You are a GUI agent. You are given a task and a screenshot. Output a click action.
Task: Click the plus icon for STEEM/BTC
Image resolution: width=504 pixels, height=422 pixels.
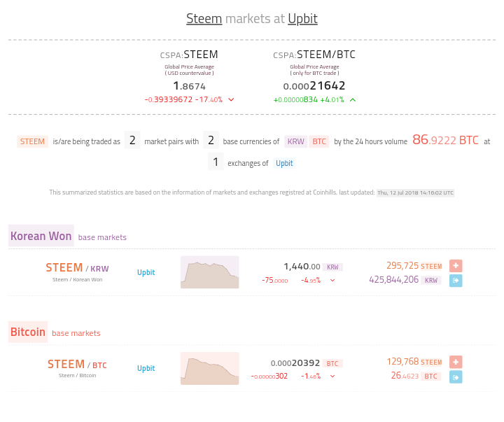click(x=456, y=362)
